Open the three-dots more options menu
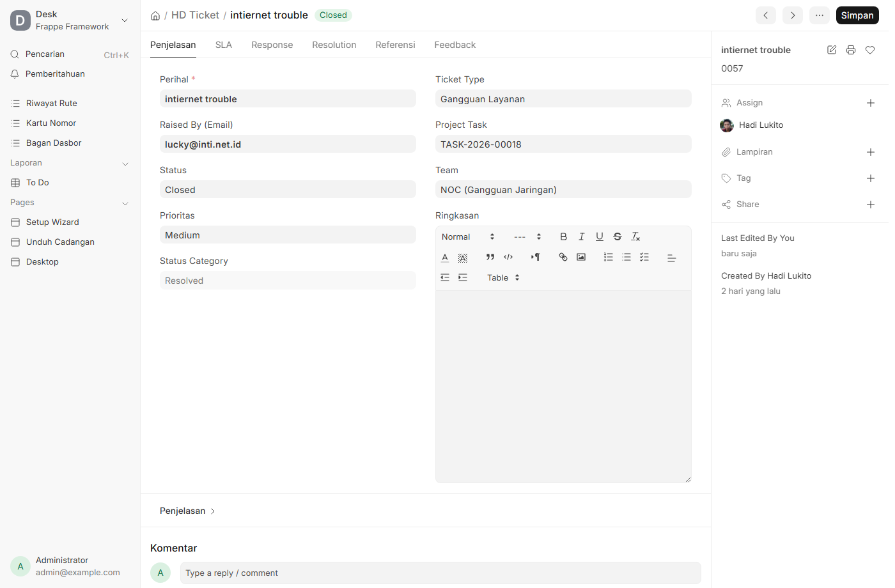 click(820, 15)
